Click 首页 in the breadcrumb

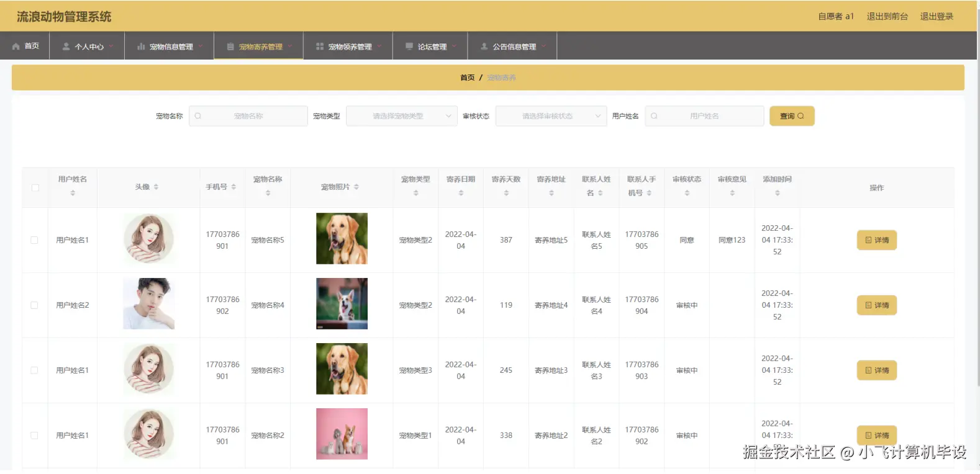467,78
